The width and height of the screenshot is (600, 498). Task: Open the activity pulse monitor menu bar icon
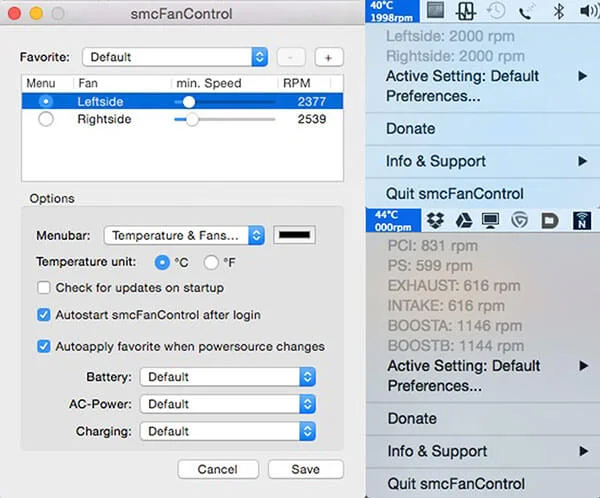(466, 11)
